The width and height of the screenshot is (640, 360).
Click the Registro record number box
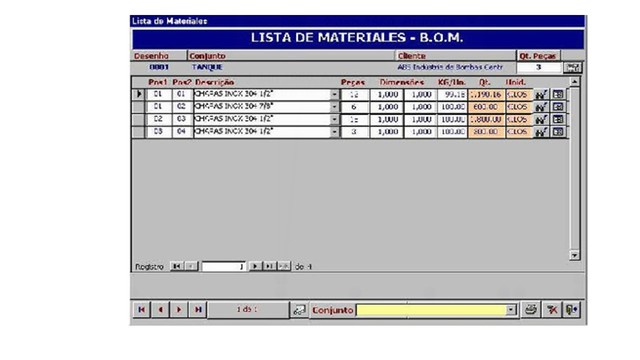pyautogui.click(x=224, y=267)
